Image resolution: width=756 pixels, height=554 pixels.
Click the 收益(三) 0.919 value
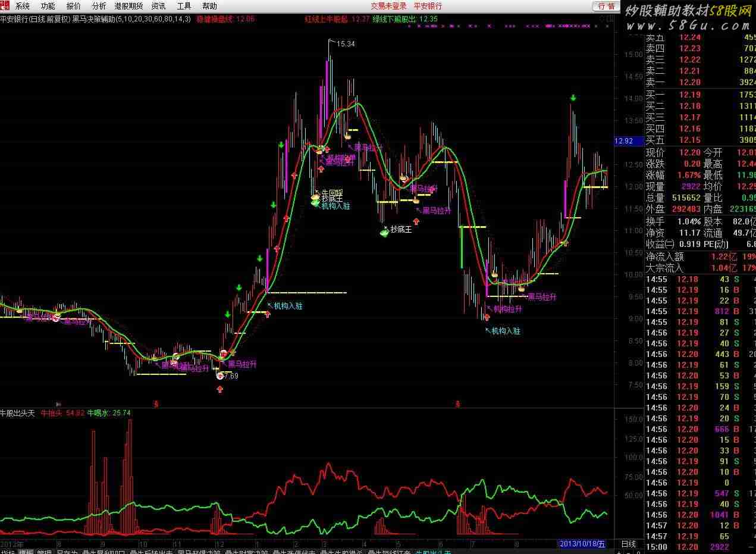tap(690, 244)
